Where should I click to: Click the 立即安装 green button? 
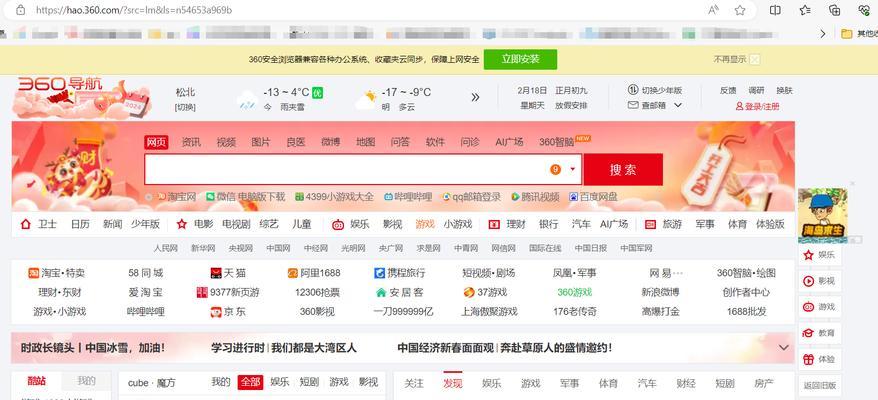pyautogui.click(x=520, y=59)
